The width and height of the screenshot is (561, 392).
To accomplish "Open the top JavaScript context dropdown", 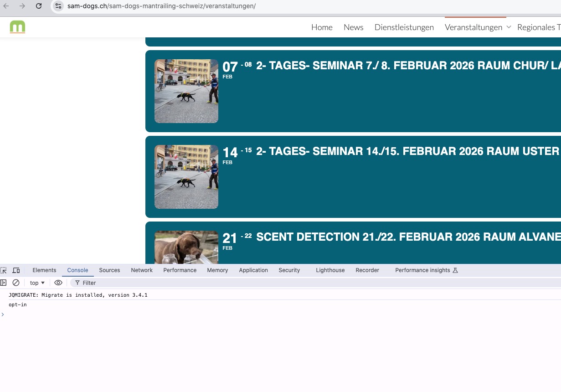I will click(37, 283).
